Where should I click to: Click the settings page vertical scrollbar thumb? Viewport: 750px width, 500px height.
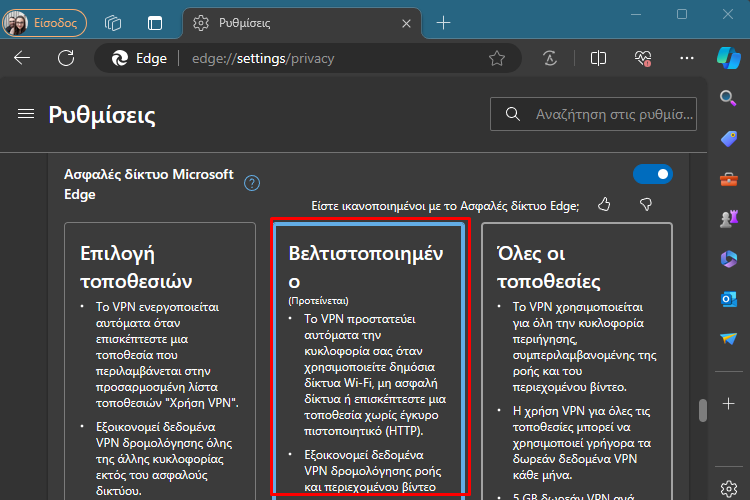[702, 411]
